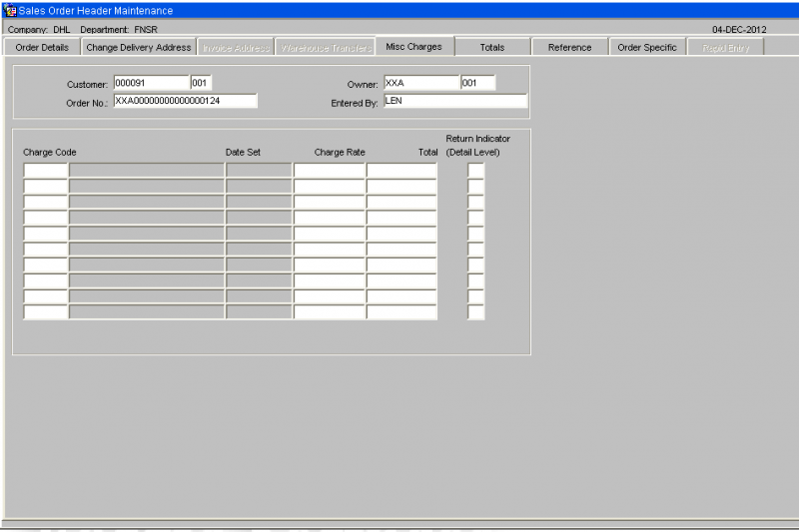Click the last row Charge Code field
This screenshot has width=799, height=532.
(45, 312)
